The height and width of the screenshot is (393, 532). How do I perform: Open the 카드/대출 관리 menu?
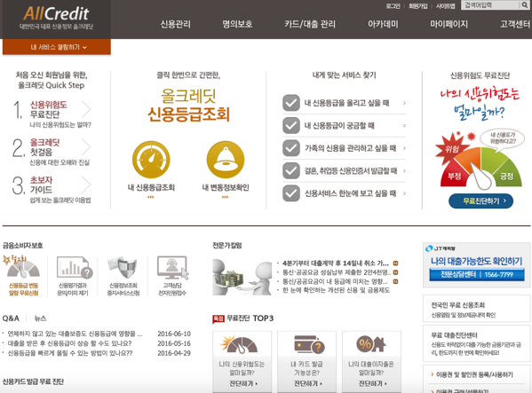click(310, 24)
